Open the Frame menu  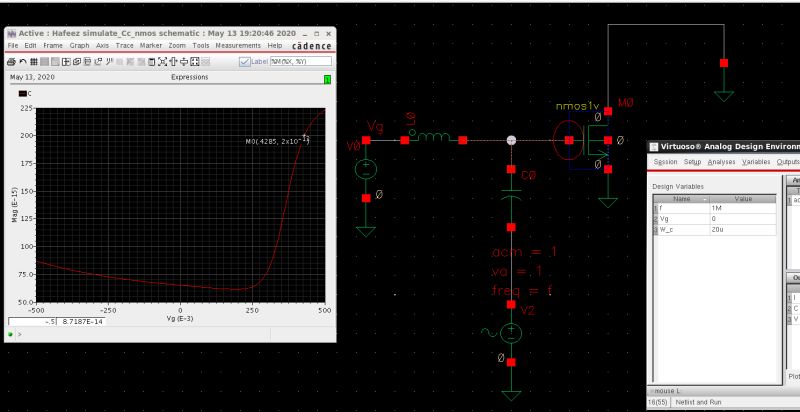click(53, 45)
